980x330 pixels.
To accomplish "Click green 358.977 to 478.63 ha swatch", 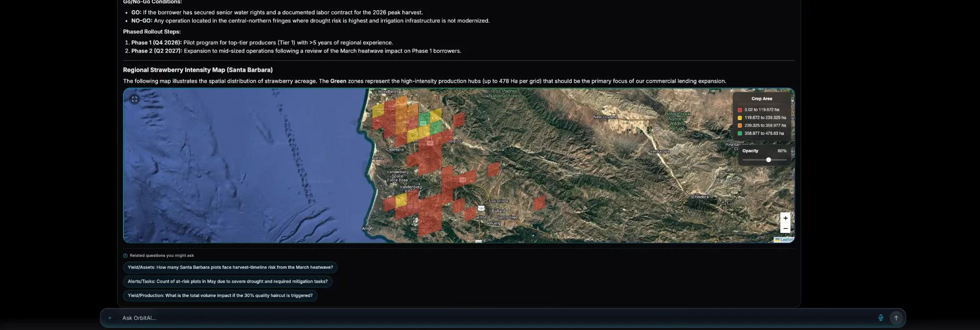I will [740, 133].
